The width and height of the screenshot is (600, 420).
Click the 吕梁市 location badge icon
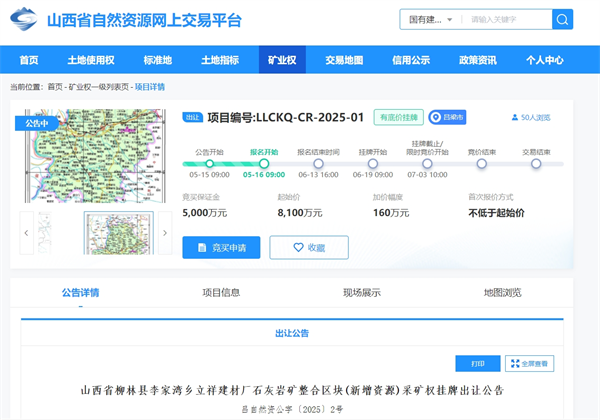click(436, 117)
